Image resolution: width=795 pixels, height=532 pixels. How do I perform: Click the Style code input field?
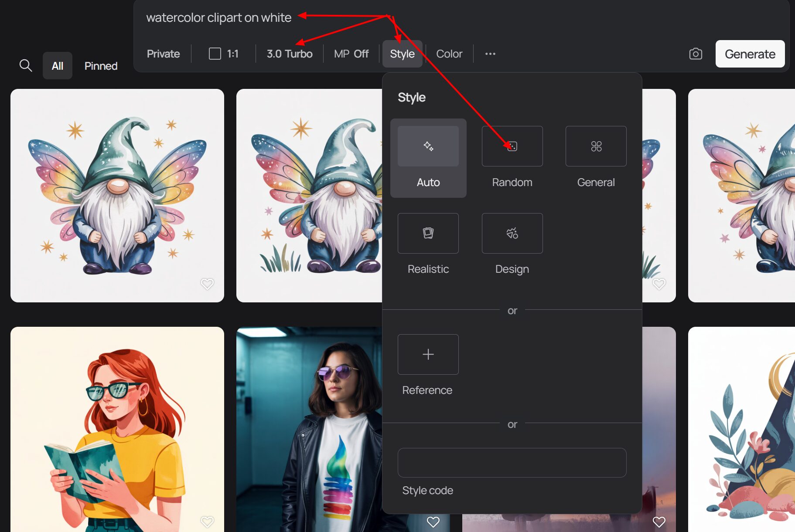[512, 463]
